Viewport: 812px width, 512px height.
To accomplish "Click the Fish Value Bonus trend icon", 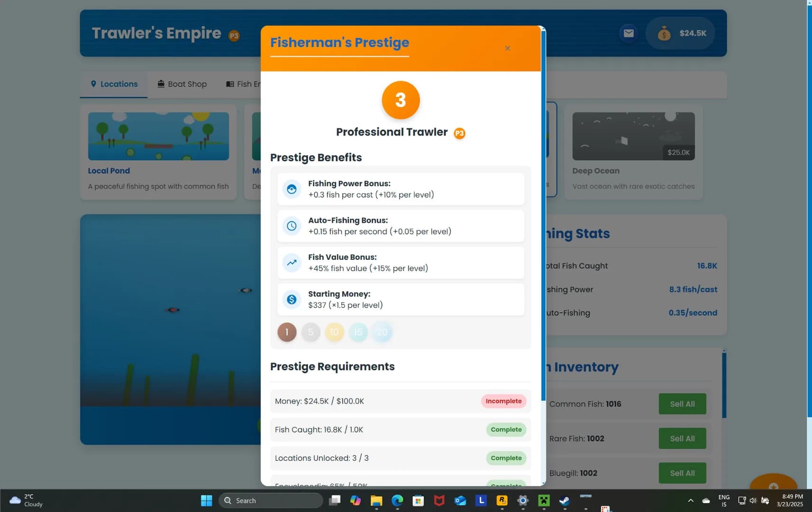I will (292, 262).
